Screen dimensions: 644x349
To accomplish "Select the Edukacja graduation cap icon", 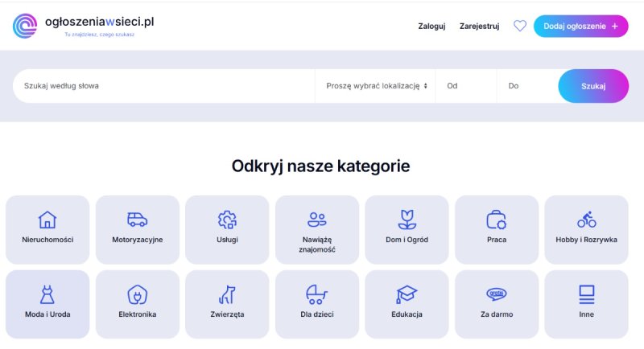I will click(x=407, y=294).
